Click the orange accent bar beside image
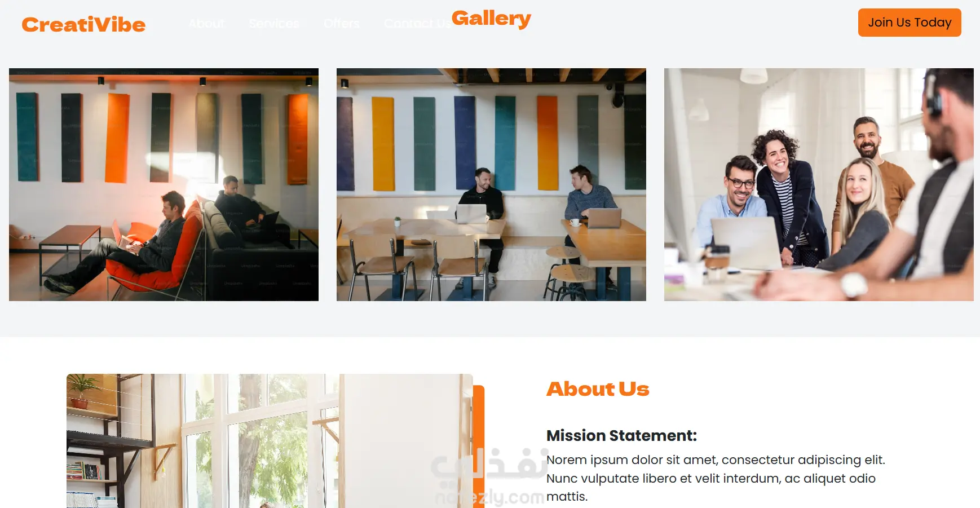Viewport: 980px width, 508px height. pyautogui.click(x=479, y=447)
